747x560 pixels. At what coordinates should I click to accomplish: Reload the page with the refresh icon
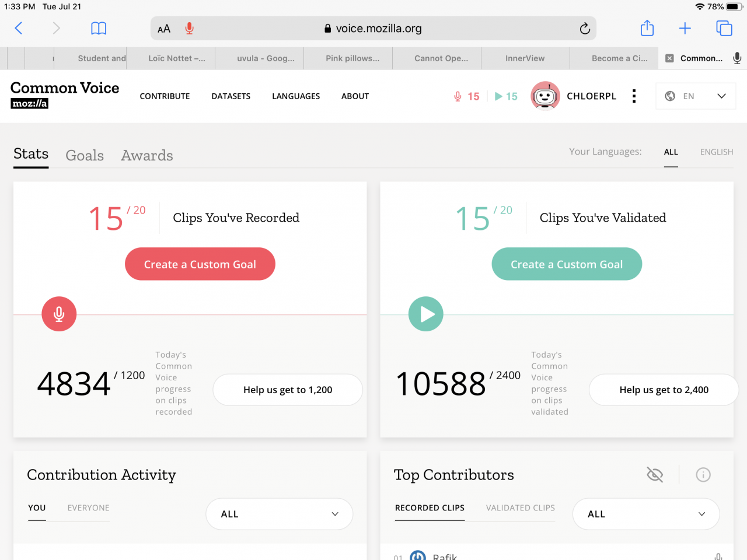click(x=585, y=29)
